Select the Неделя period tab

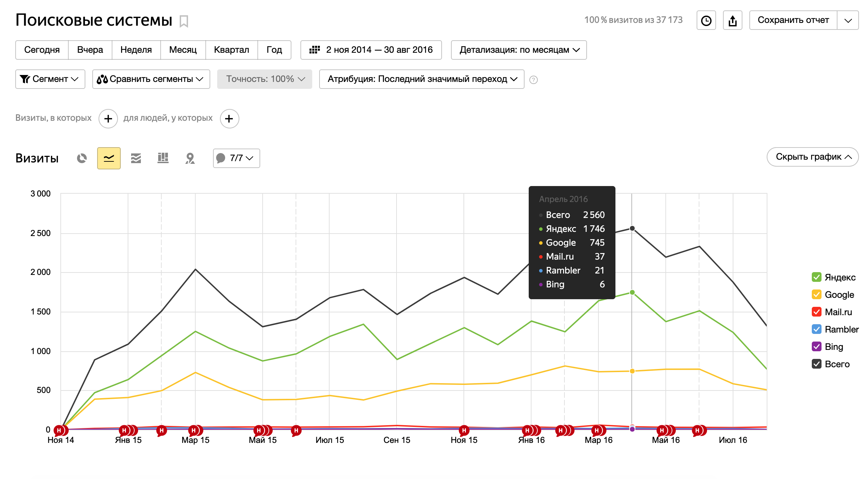(x=136, y=50)
